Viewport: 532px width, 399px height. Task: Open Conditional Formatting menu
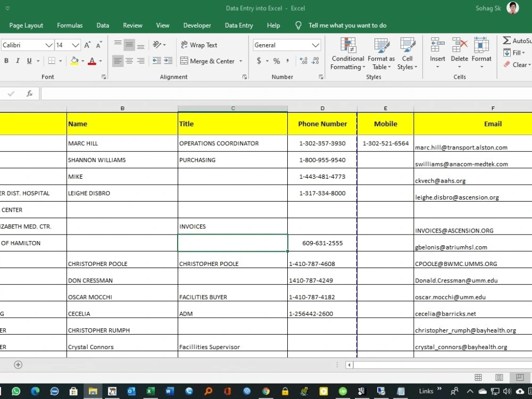pos(348,54)
